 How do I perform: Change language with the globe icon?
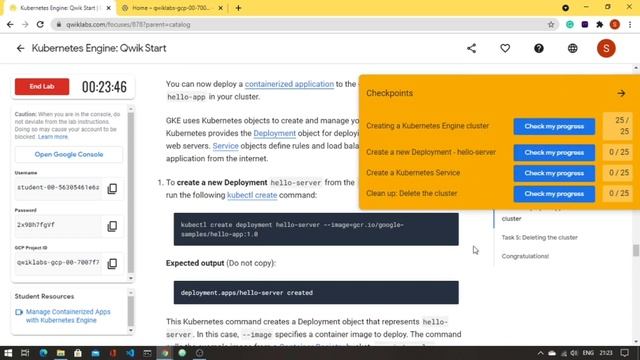pyautogui.click(x=573, y=48)
